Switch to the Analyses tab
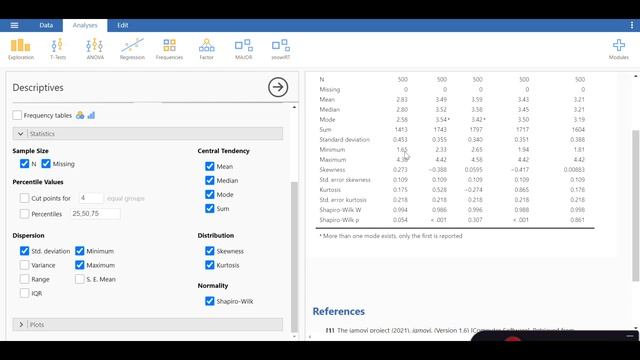The width and height of the screenshot is (640, 360). (85, 25)
